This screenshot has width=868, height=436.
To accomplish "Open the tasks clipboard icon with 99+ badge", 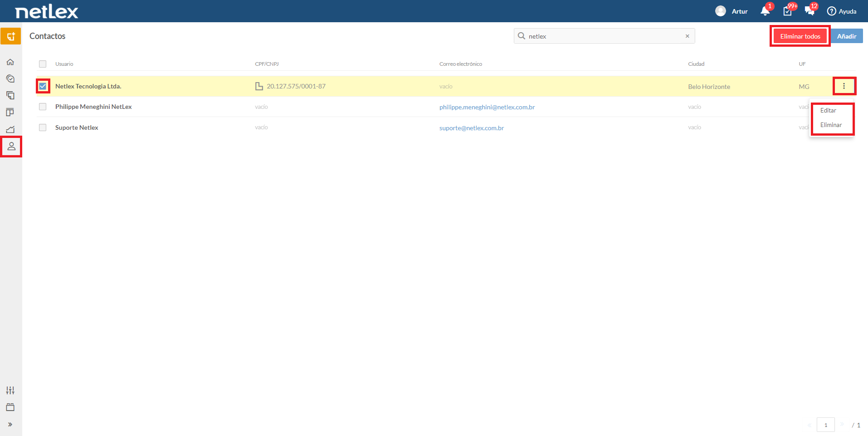I will (788, 11).
